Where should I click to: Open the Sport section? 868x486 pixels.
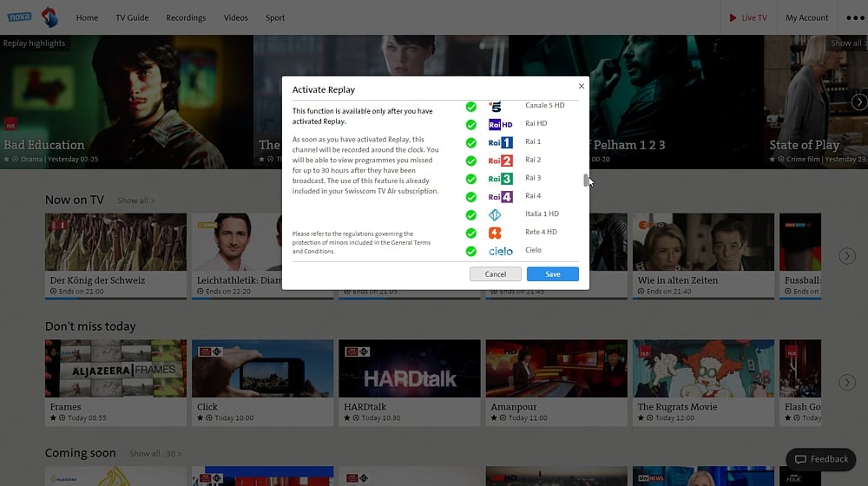click(x=275, y=17)
